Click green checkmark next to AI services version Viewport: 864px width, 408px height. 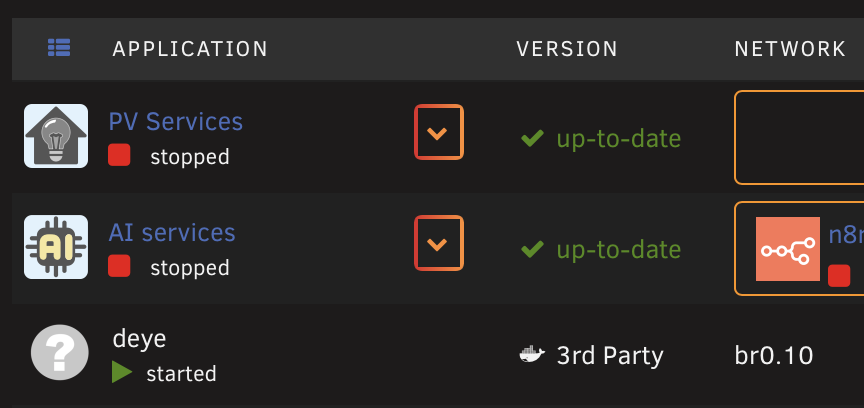click(x=532, y=250)
